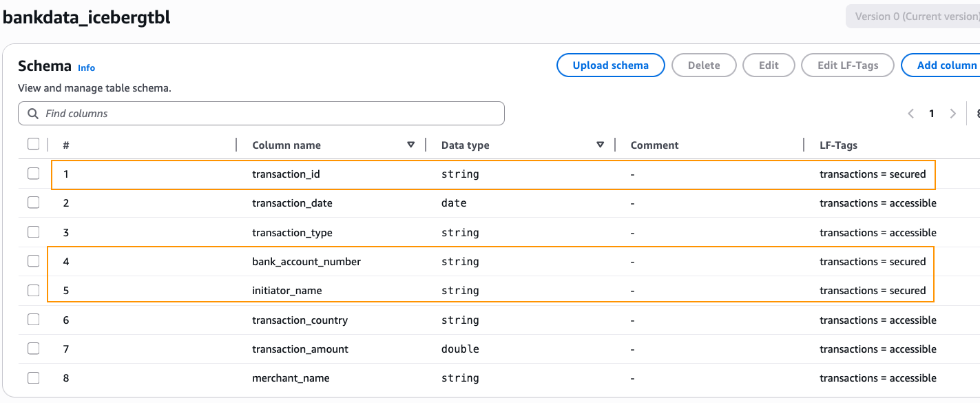This screenshot has height=403, width=980.
Task: Toggle the select-all checkbox in table header
Action: point(33,144)
